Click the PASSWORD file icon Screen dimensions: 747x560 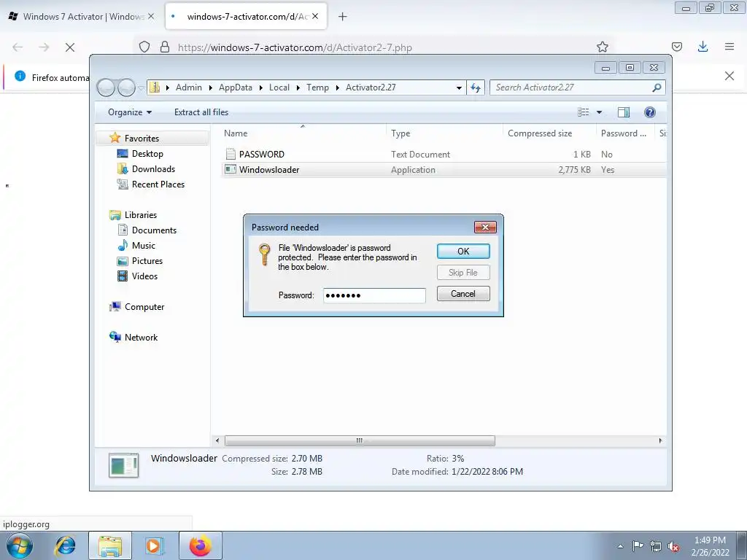tap(231, 154)
